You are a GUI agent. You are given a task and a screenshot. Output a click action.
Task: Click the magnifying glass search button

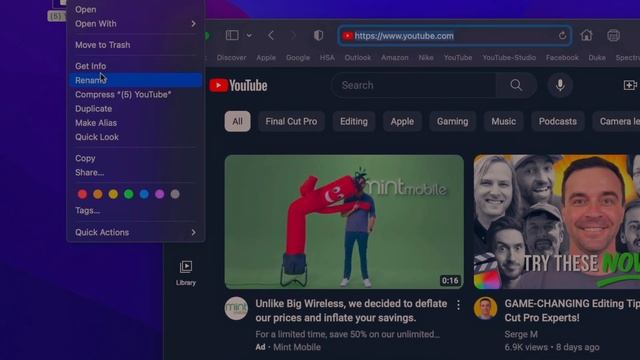pos(516,85)
